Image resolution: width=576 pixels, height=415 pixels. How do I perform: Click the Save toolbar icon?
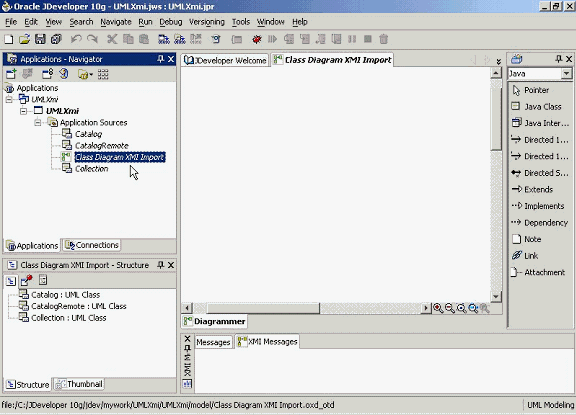(40, 39)
